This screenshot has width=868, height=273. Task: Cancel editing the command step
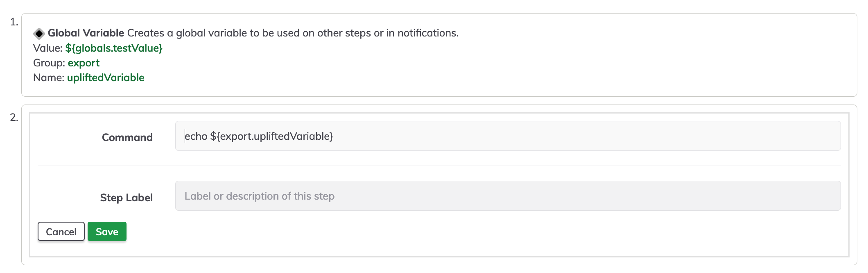[x=61, y=232]
